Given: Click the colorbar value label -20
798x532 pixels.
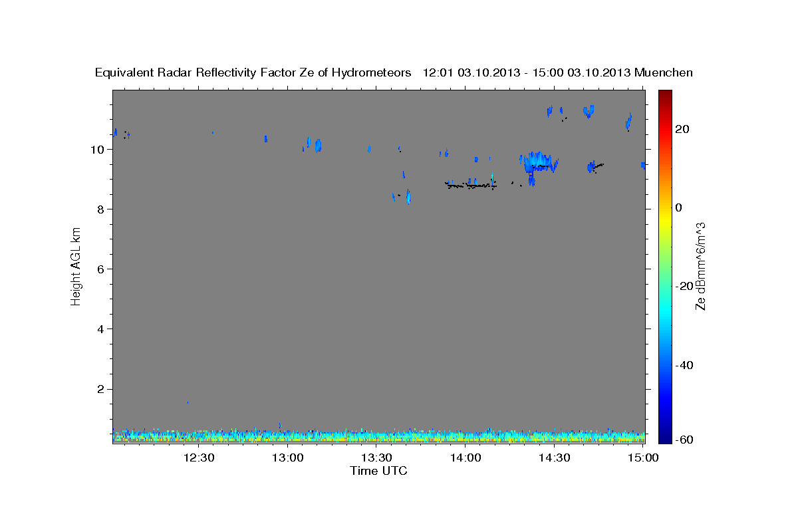Looking at the screenshot, I should (685, 286).
